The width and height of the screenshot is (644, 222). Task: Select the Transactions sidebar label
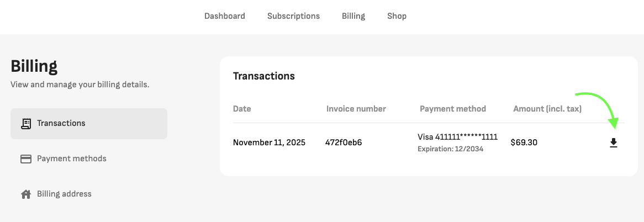click(61, 123)
